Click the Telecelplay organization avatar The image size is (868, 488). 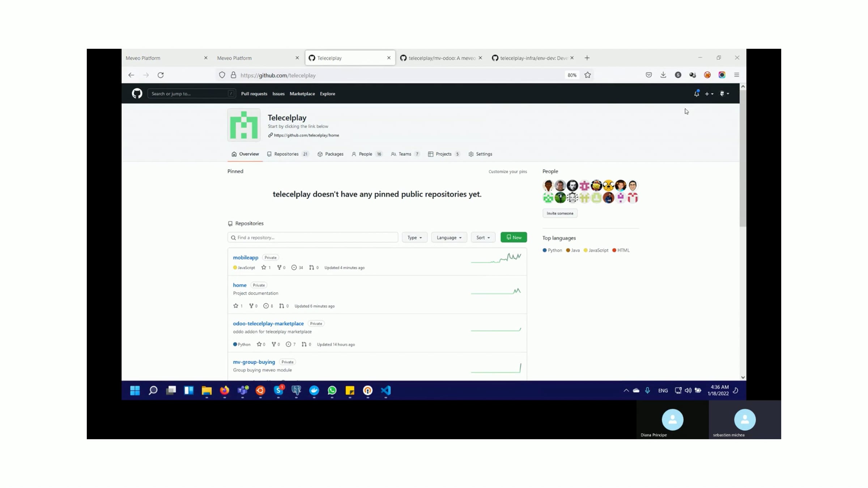tap(244, 125)
